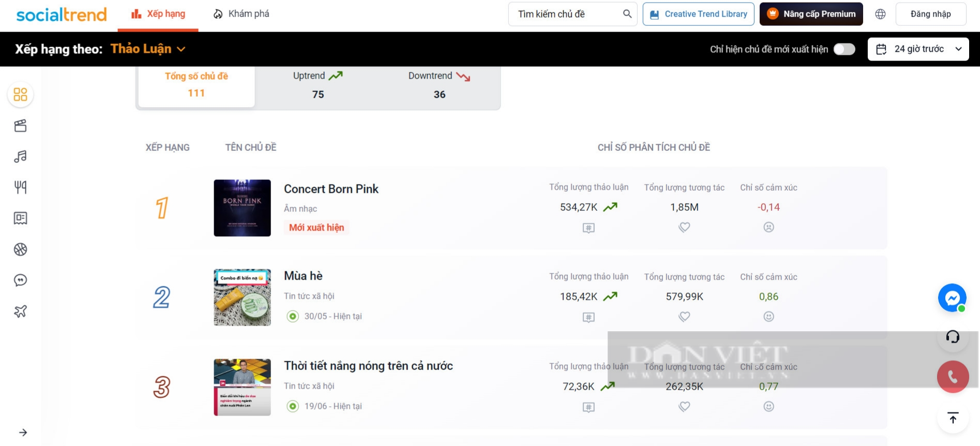Open the 'Concert Born Pink' topic title
This screenshot has width=980, height=446.
[x=331, y=189]
